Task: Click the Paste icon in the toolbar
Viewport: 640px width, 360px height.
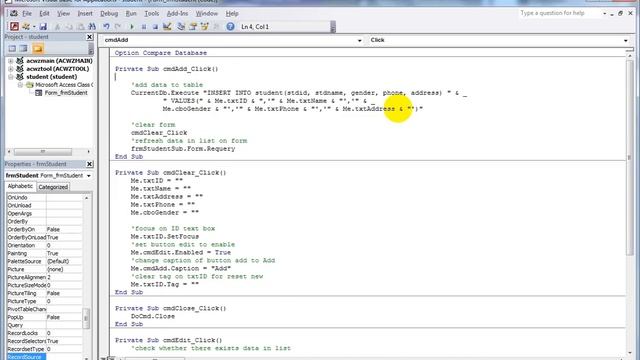Action: (x=80, y=27)
